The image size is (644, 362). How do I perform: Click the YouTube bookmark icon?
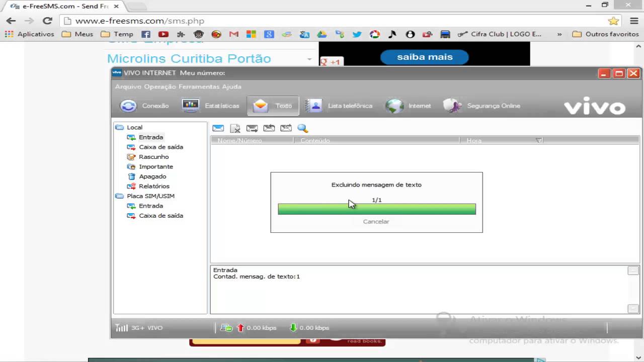tap(164, 34)
